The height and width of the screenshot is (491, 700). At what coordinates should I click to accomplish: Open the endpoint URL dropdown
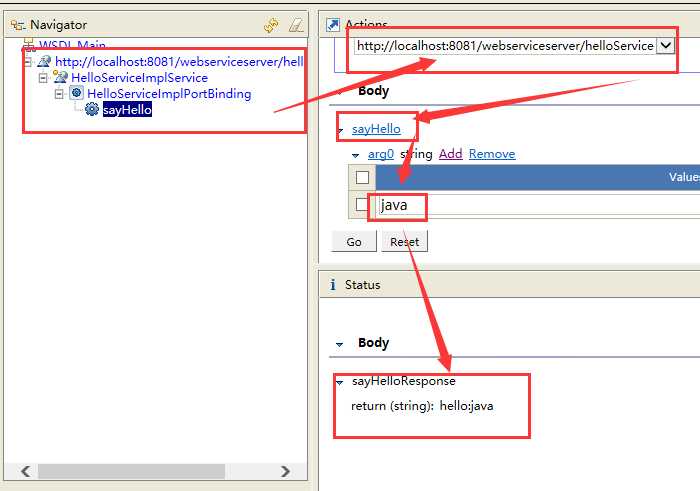664,46
